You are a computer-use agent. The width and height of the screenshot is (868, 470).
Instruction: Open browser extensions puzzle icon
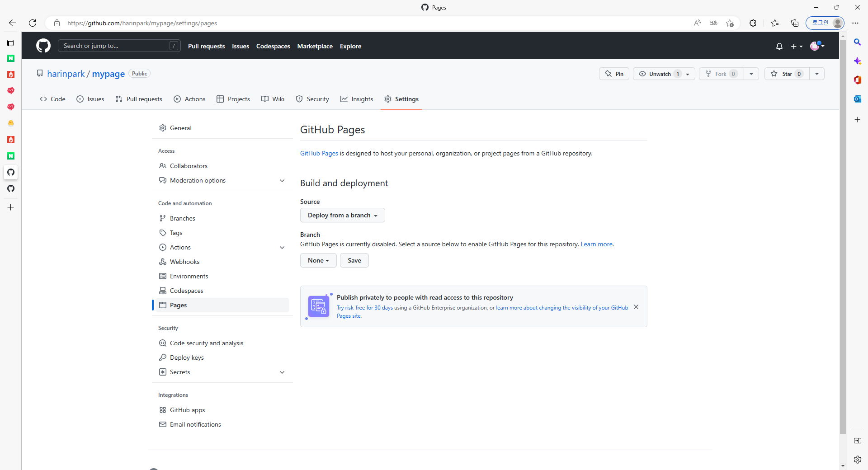tap(753, 23)
